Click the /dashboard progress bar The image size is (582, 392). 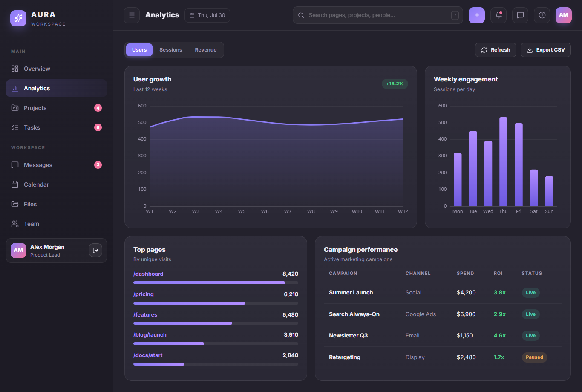pos(216,282)
